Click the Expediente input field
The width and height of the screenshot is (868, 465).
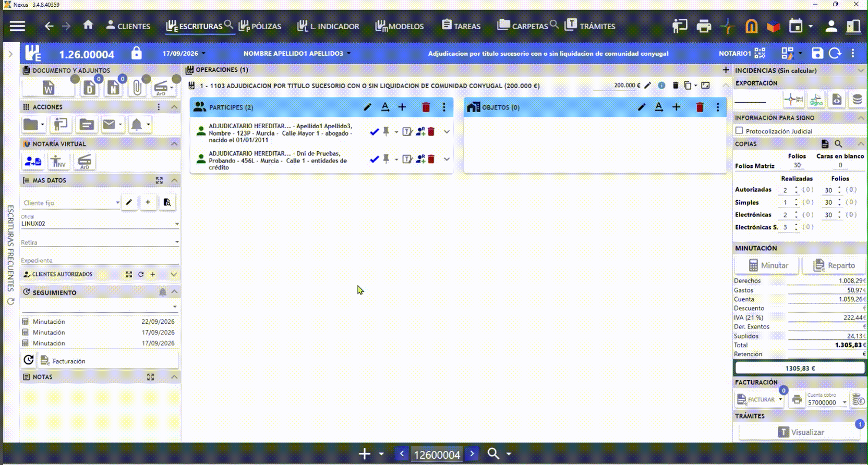pos(100,260)
